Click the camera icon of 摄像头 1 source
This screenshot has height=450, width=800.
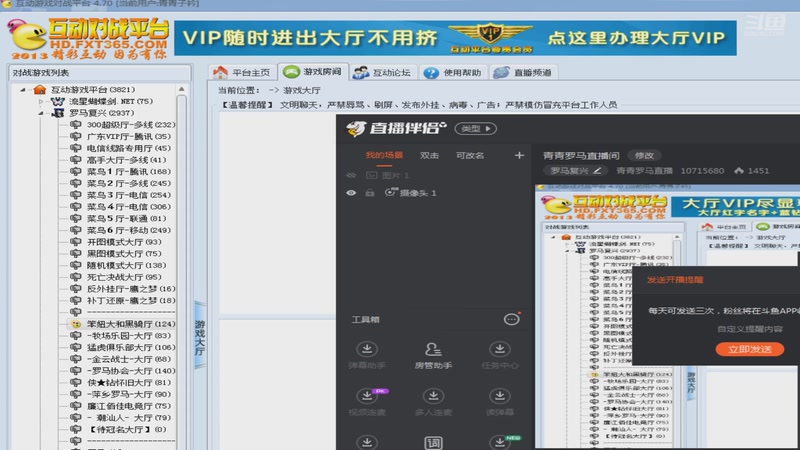(390, 192)
